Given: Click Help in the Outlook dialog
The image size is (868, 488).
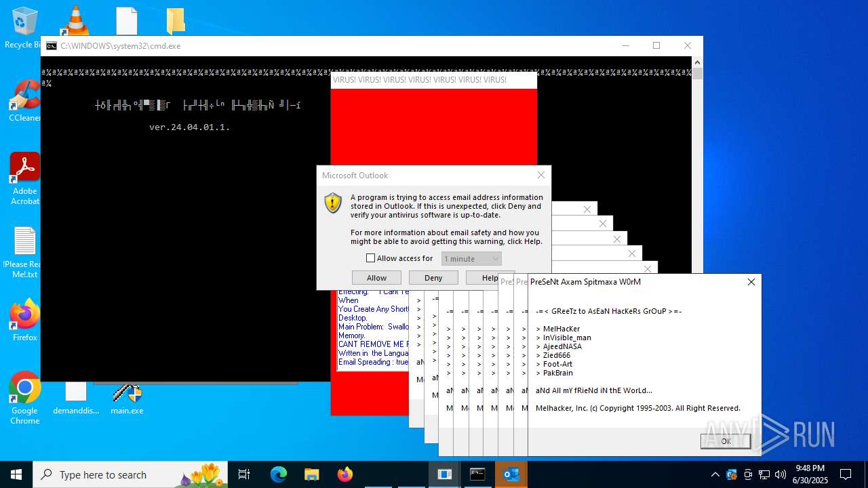Looking at the screenshot, I should point(490,278).
